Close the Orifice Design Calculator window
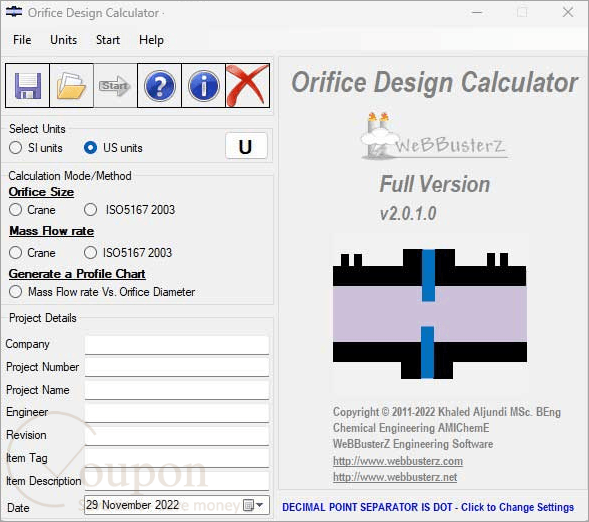 [x=568, y=12]
